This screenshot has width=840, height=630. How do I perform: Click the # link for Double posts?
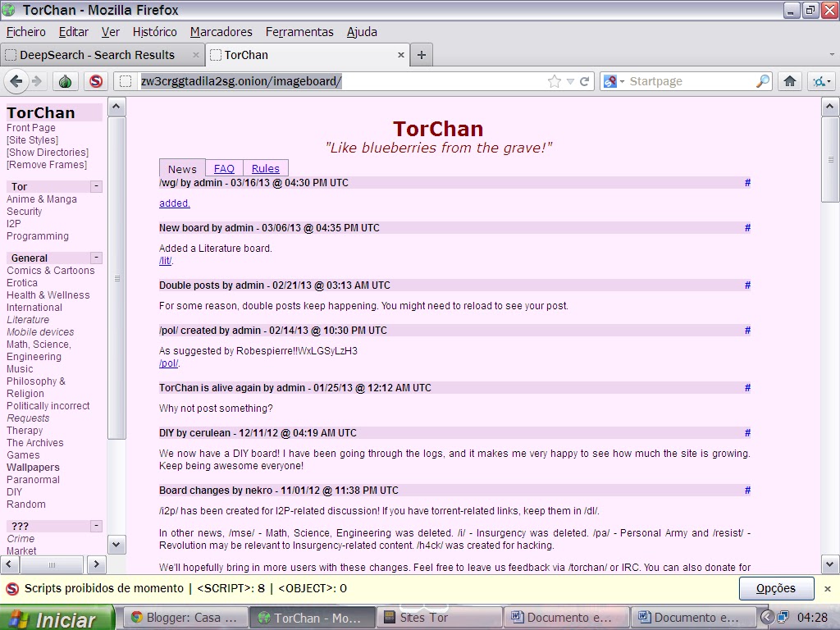(747, 285)
